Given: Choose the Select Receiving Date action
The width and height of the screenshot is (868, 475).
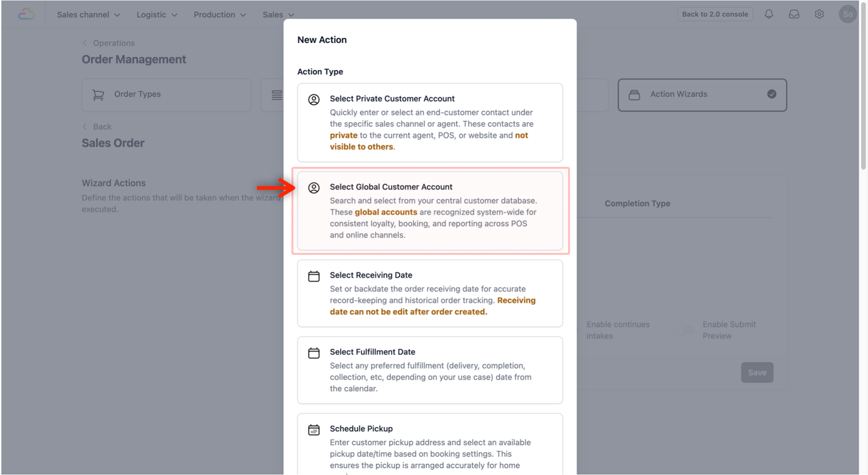Looking at the screenshot, I should tap(430, 294).
